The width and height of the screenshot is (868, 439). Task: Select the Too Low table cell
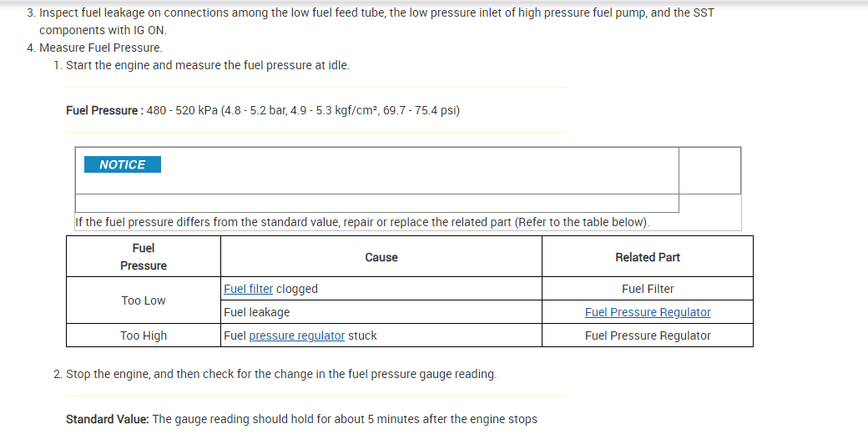[x=144, y=300]
